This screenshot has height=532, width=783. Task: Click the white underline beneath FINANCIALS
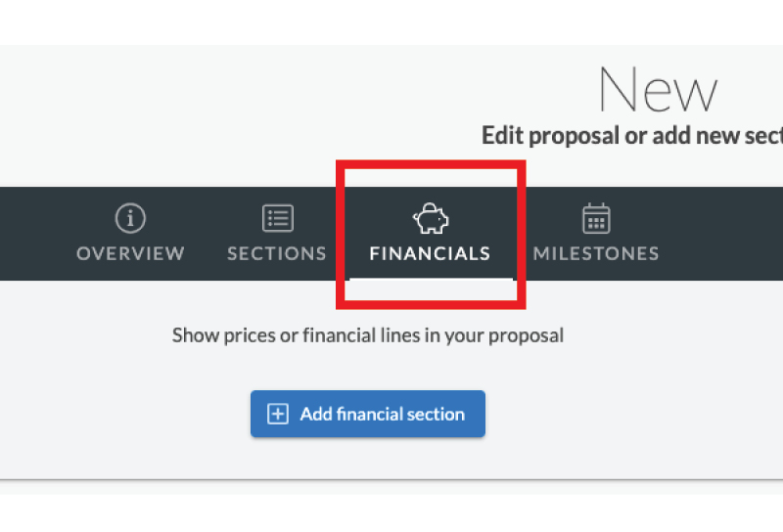coord(431,279)
